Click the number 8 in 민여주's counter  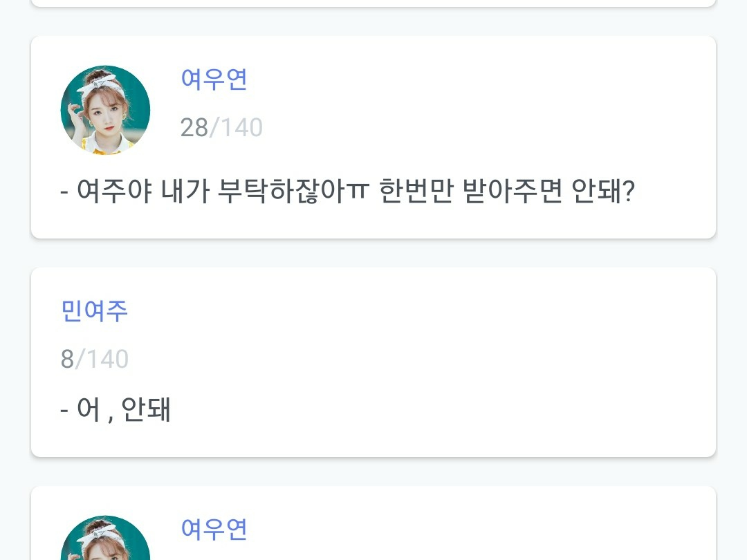pos(67,360)
